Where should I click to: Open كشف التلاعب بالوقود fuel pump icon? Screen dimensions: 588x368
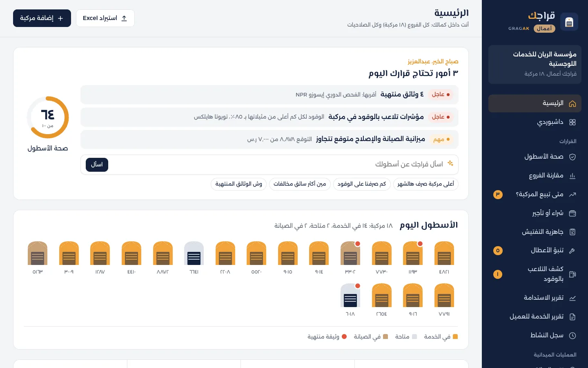[x=572, y=274]
